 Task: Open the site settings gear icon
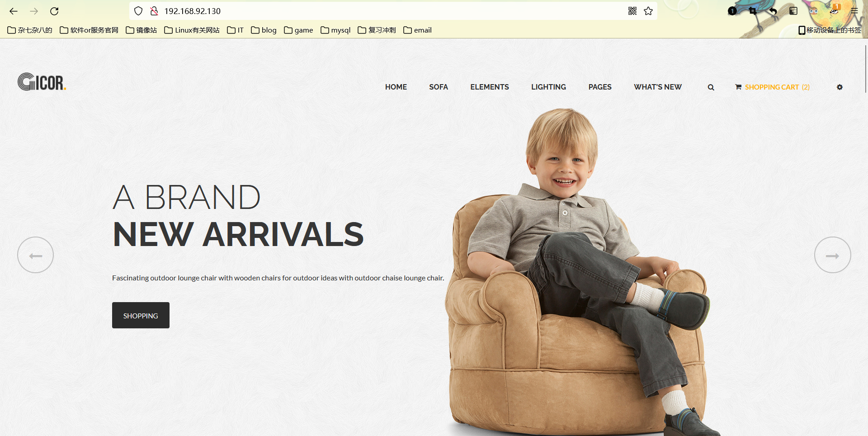[x=840, y=87]
